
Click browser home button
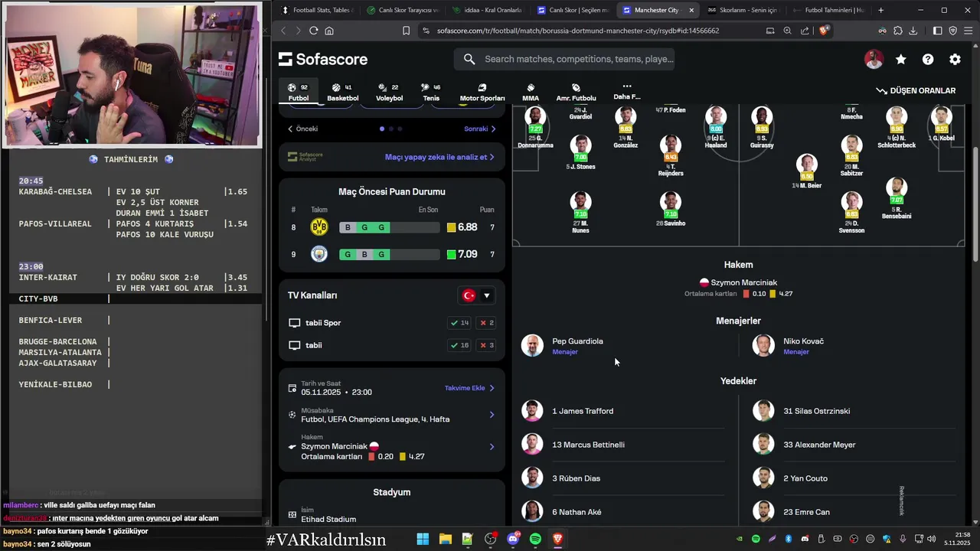click(x=329, y=31)
